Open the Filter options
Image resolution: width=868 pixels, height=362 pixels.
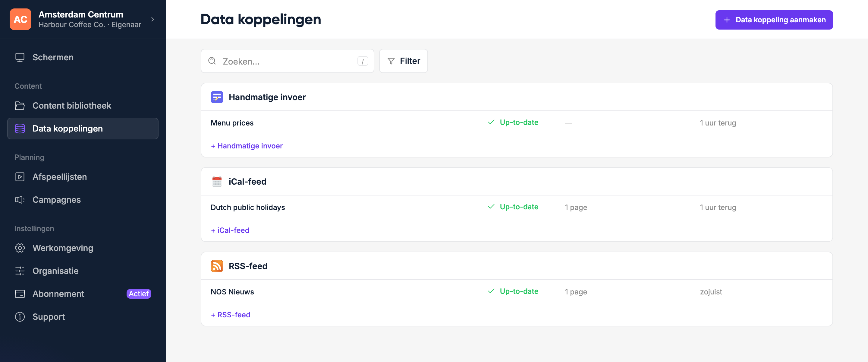point(403,61)
